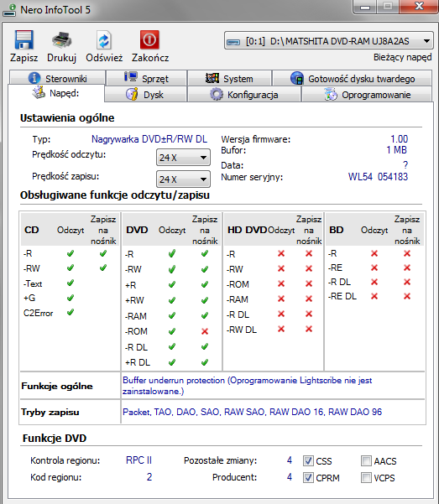Enable the AACS checkbox
Viewport: 439px width, 504px height.
pyautogui.click(x=366, y=461)
